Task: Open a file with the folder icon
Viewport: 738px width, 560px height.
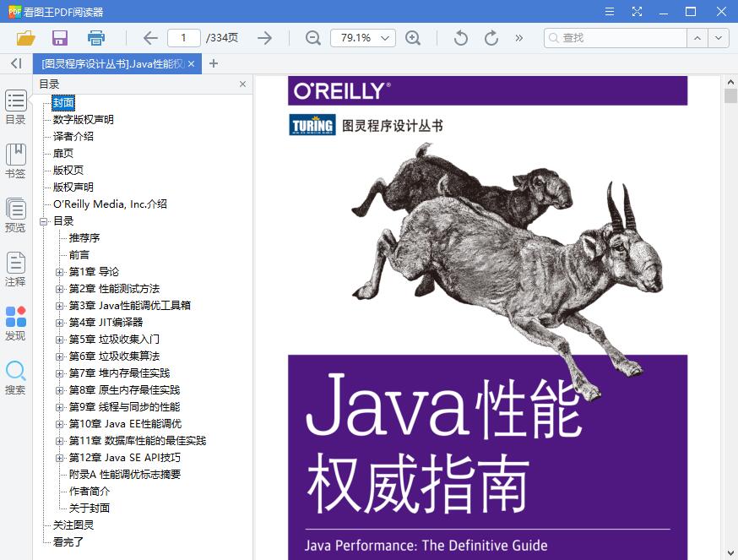Action: pyautogui.click(x=26, y=38)
